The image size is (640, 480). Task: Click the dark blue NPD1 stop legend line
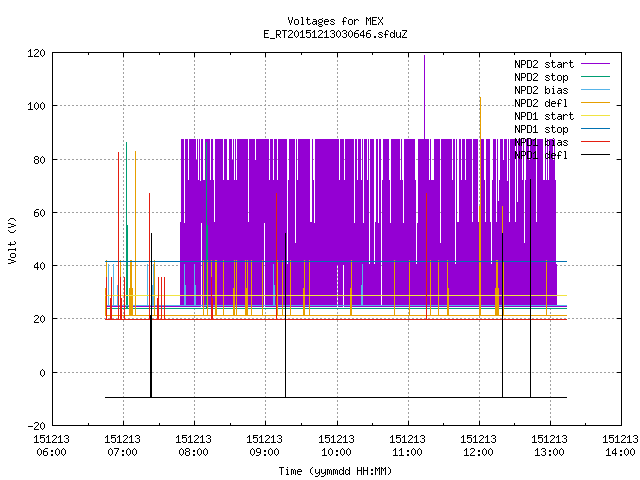(x=596, y=129)
